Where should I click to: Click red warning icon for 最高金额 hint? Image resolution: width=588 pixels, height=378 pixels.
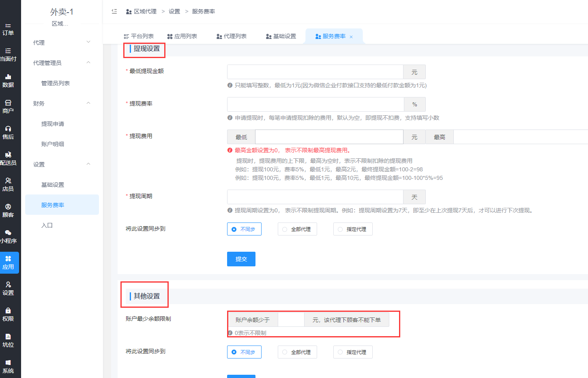pos(230,150)
